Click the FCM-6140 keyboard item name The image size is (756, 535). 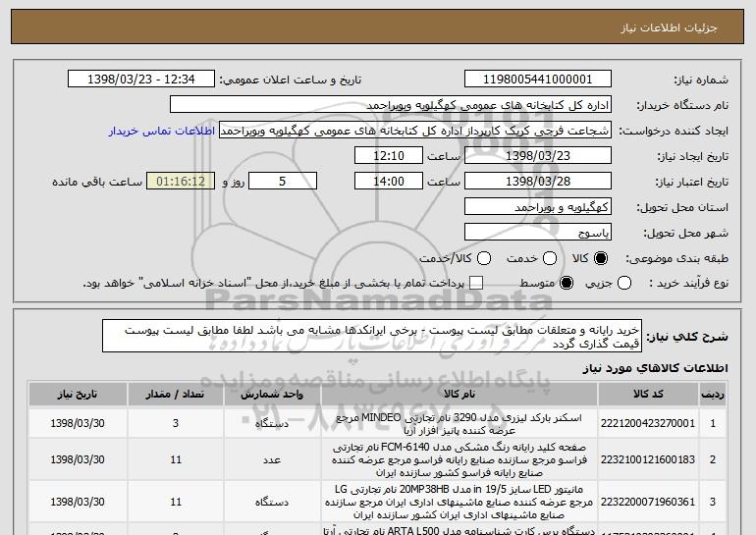[459, 459]
